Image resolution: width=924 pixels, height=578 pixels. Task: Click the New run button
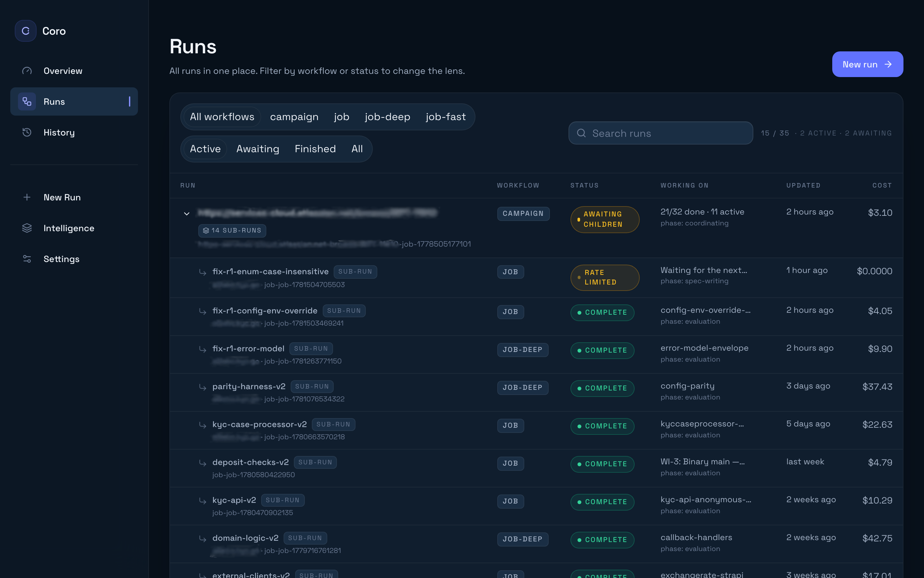tap(868, 64)
